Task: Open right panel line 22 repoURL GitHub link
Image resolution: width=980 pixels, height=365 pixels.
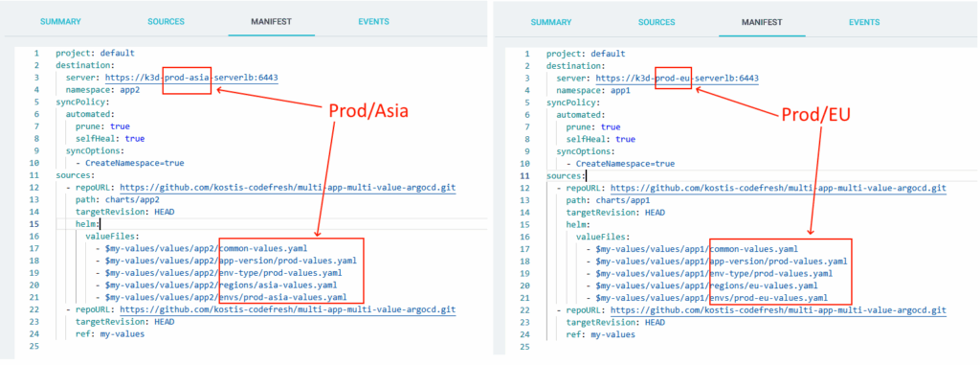Action: tap(778, 309)
